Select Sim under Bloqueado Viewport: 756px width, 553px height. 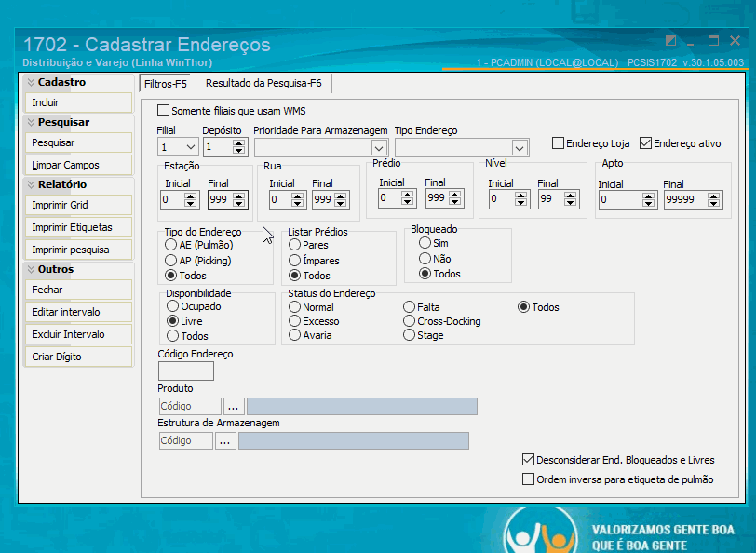coord(425,243)
